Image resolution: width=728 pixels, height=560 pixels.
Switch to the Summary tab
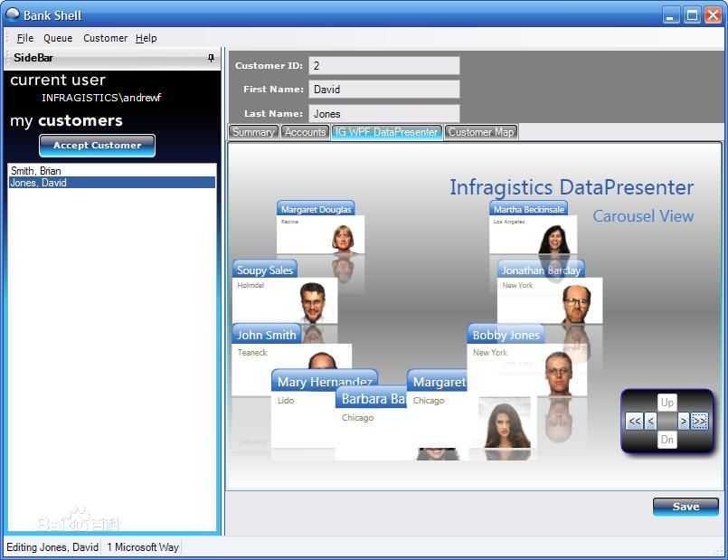tap(253, 132)
